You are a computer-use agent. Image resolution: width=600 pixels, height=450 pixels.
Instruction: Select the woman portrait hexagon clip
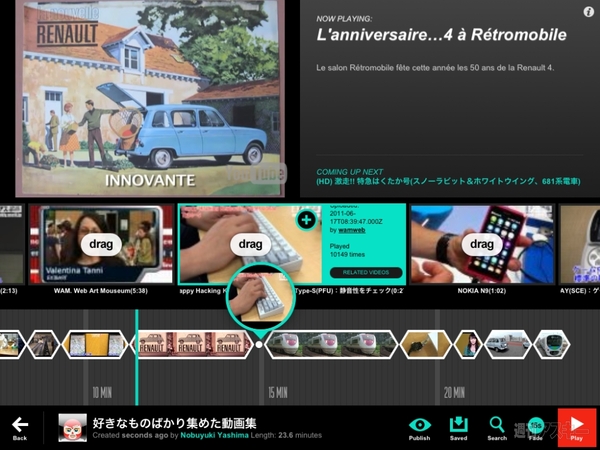(x=468, y=344)
